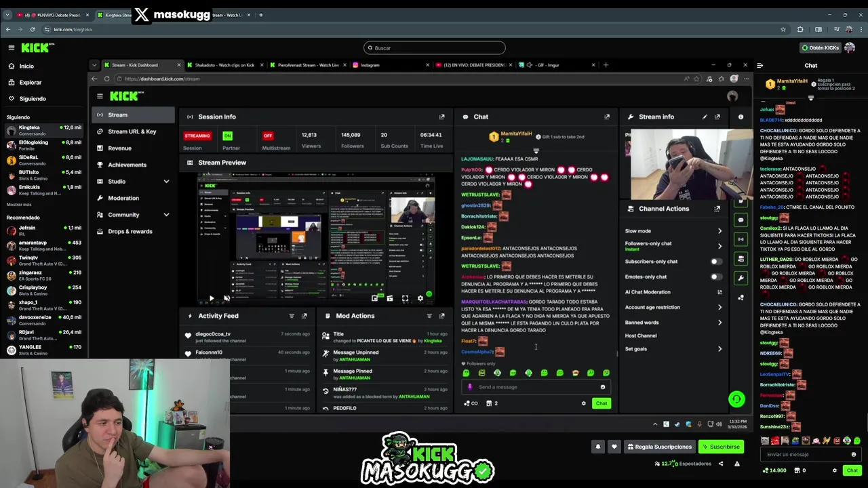Toggle the dashboard hamburger menu icon
This screenshot has width=868, height=488.
pyautogui.click(x=100, y=96)
